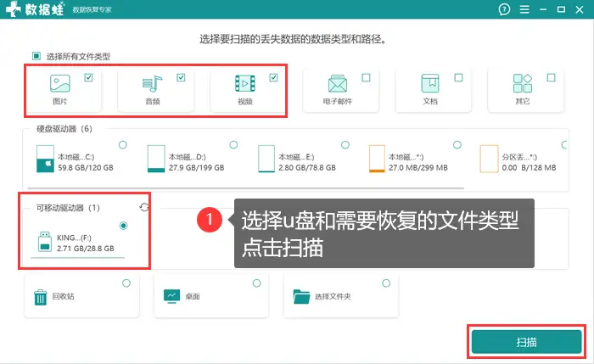This screenshot has height=364, width=594.
Task: Uncheck the 音频 checkbox
Action: (181, 78)
